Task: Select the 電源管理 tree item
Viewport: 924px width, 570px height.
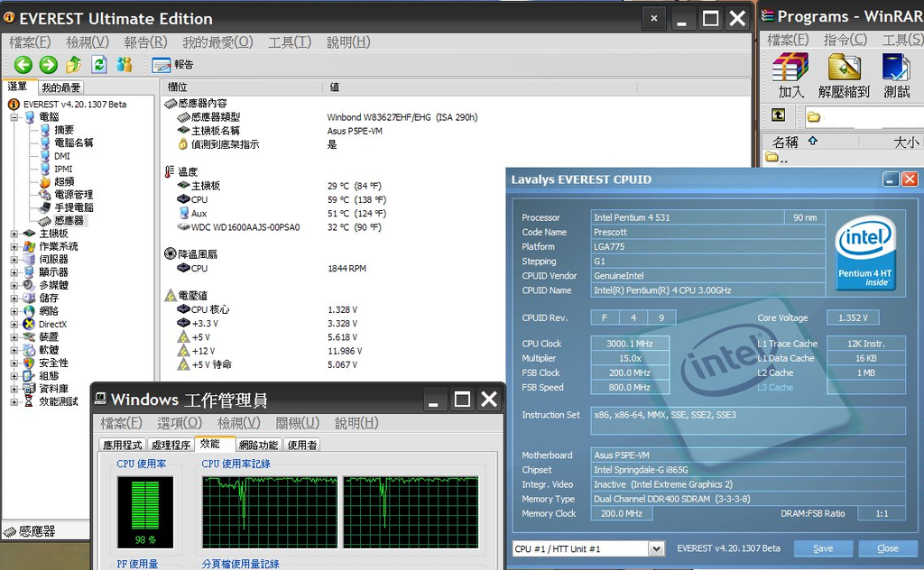Action: (x=73, y=194)
